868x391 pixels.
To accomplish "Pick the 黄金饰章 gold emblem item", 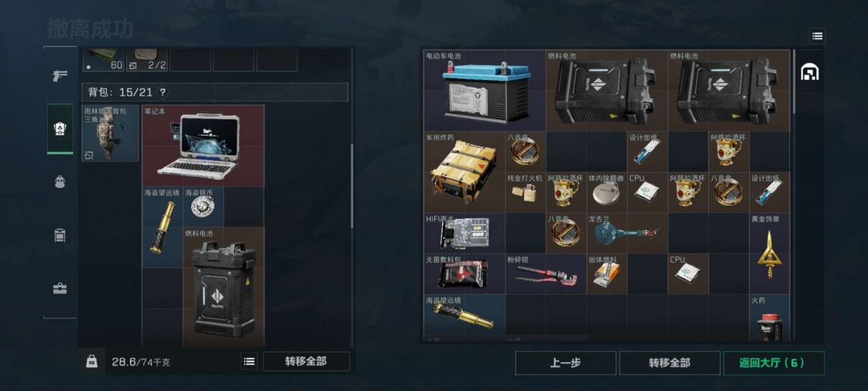I will (769, 253).
